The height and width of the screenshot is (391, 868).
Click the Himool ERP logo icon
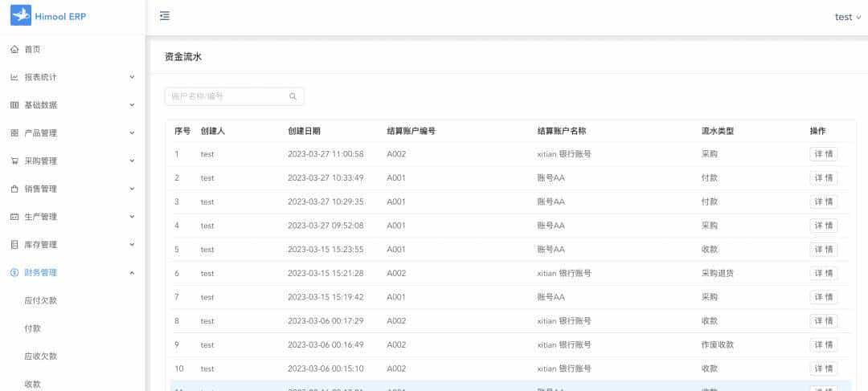click(21, 15)
